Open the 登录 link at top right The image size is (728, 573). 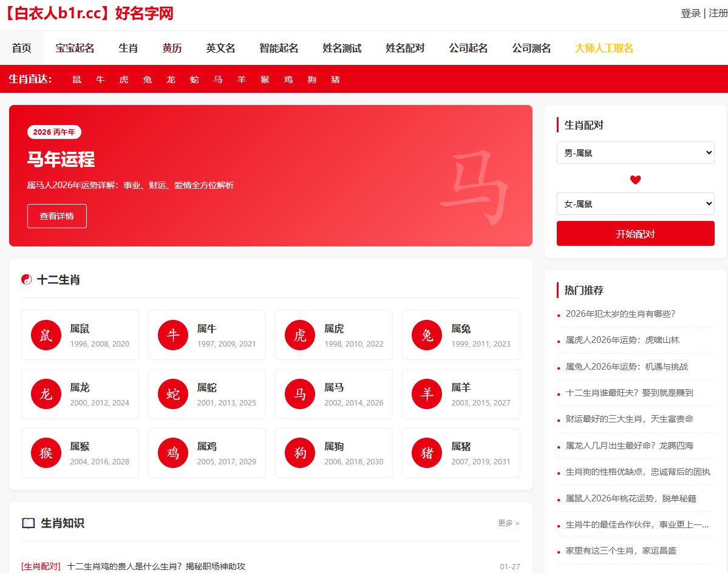pos(690,13)
